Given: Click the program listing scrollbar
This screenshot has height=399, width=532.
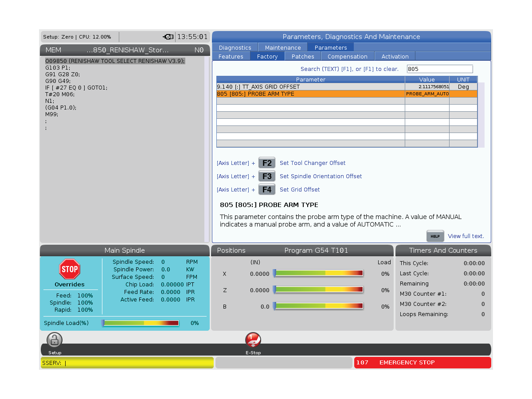Looking at the screenshot, I should click(207, 149).
